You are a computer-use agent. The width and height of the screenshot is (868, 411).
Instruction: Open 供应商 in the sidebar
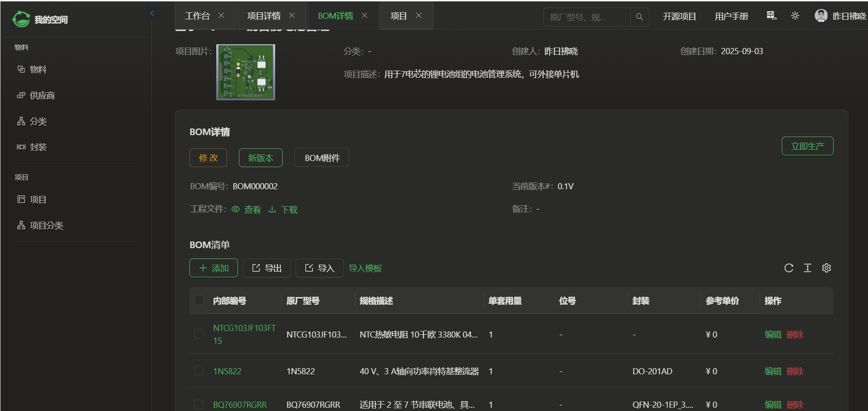(42, 96)
